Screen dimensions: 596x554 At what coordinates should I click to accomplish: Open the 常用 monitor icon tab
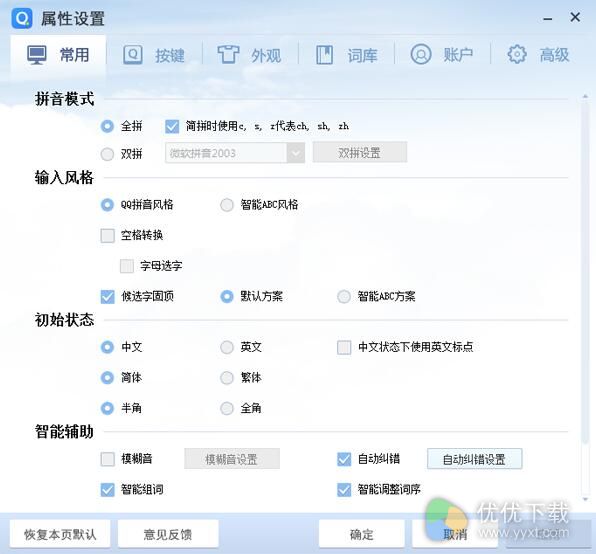click(37, 55)
